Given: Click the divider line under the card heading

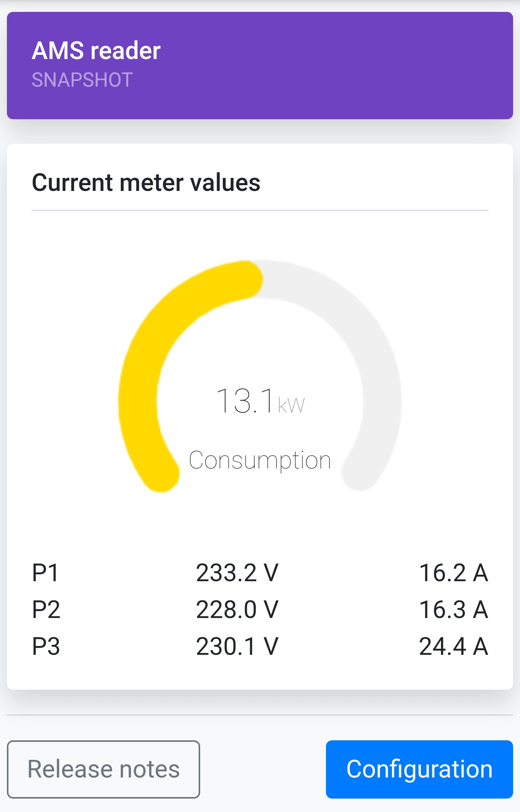Looking at the screenshot, I should coord(260,210).
